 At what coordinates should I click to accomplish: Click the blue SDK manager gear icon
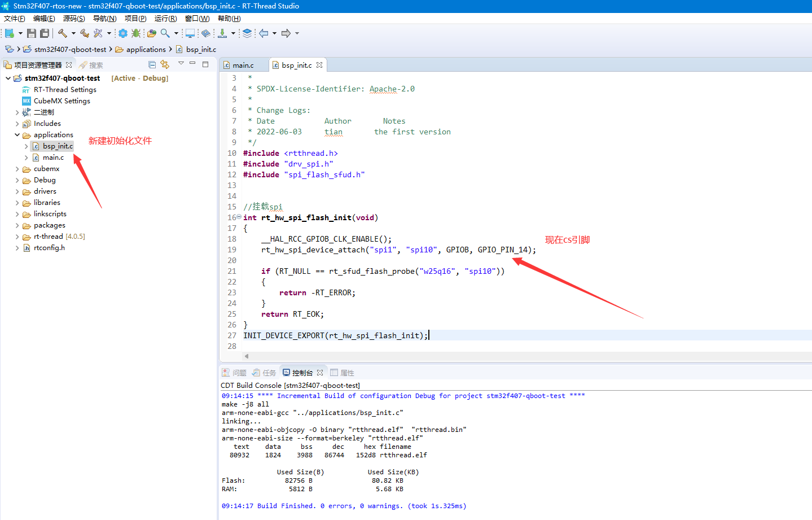122,33
